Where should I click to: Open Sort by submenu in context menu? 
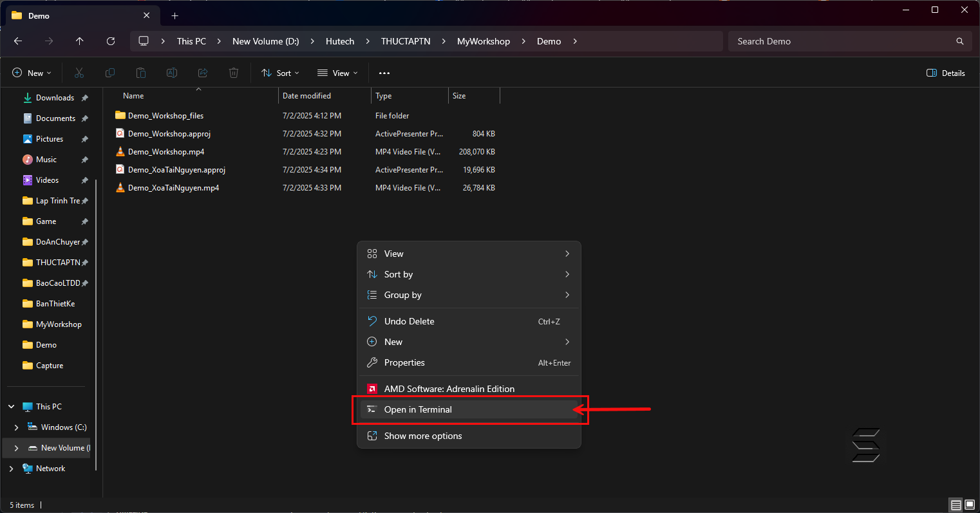(469, 274)
